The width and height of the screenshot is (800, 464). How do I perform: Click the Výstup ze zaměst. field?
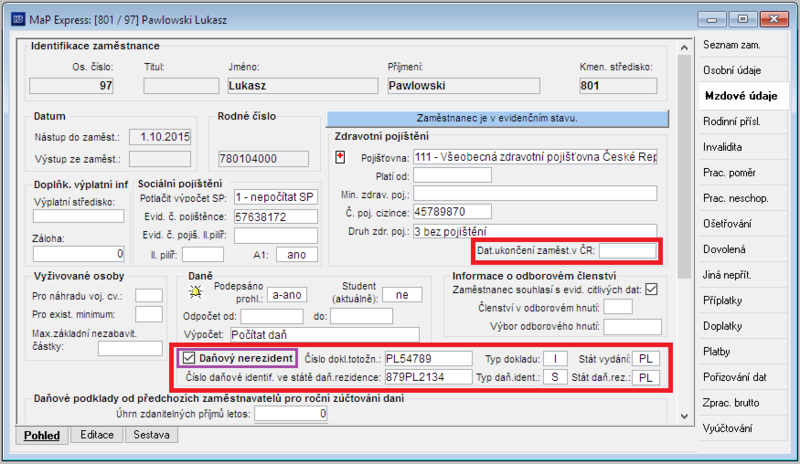[x=160, y=159]
